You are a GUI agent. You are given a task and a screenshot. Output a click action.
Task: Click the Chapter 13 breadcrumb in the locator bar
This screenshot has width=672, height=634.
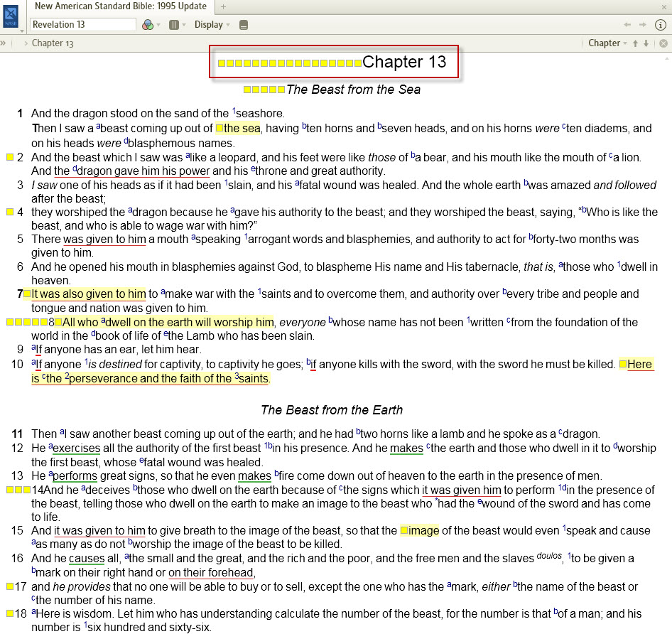[53, 43]
